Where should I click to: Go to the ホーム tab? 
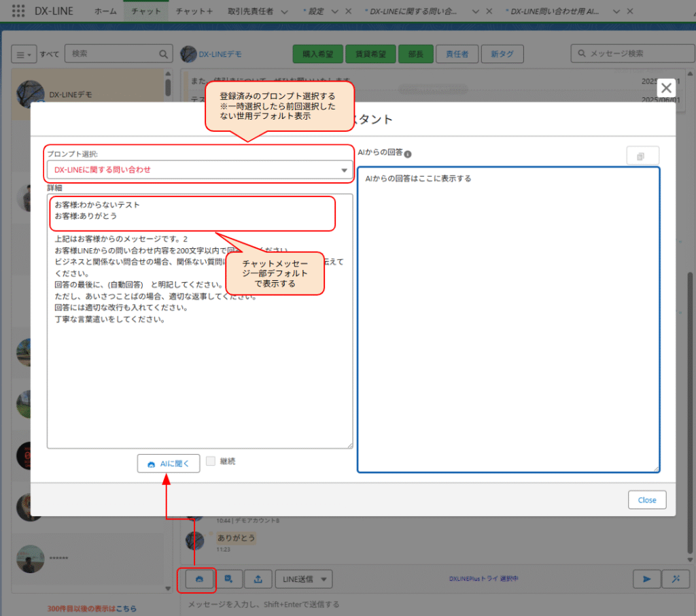click(x=105, y=12)
